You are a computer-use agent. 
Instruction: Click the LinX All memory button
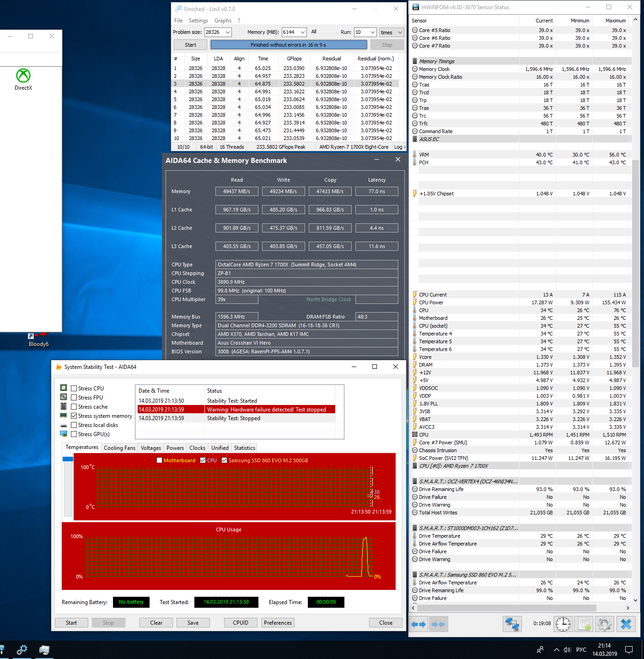tap(314, 32)
